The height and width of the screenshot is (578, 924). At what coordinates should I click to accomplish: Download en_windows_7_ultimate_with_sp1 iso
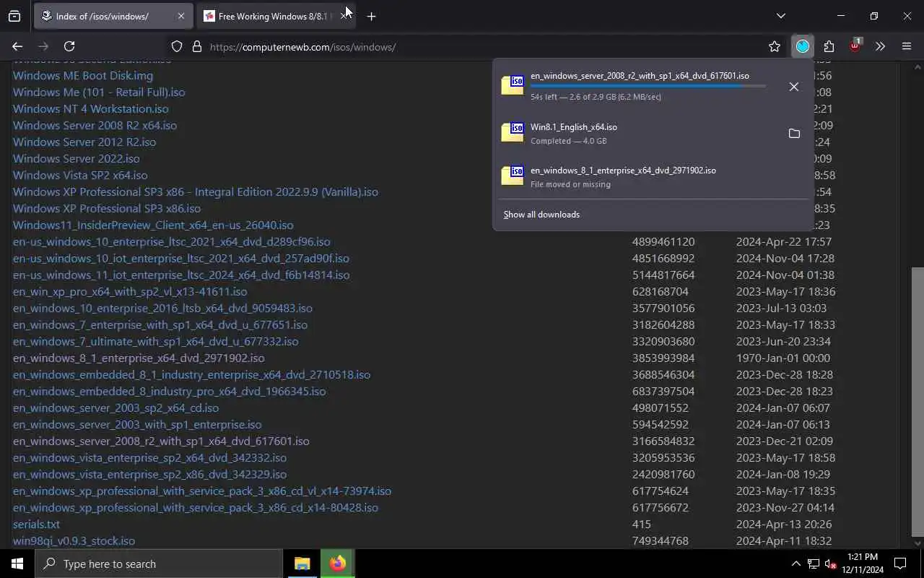coord(156,341)
